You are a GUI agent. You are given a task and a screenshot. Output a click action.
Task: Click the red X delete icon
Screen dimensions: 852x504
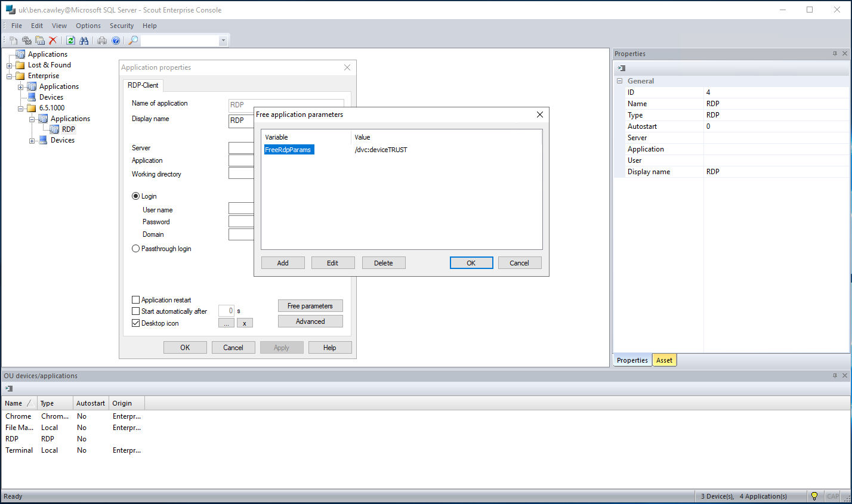click(53, 41)
